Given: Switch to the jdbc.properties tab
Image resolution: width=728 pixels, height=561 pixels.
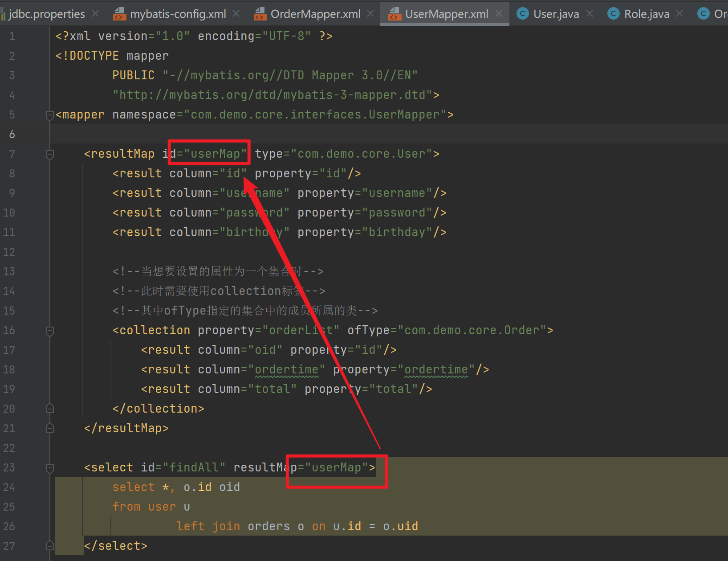Looking at the screenshot, I should [46, 14].
